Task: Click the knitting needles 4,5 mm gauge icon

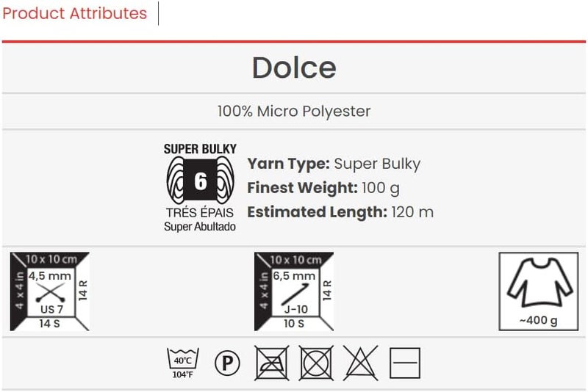Action: [x=49, y=291]
